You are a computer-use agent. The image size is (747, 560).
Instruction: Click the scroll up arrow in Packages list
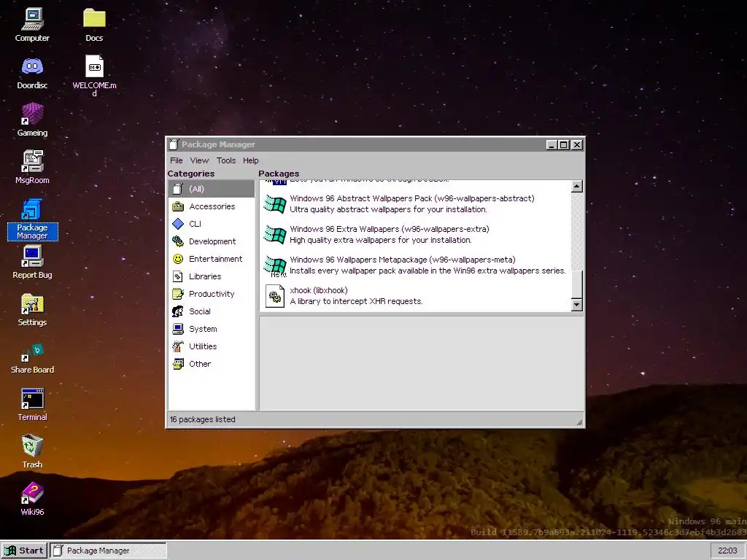(576, 186)
